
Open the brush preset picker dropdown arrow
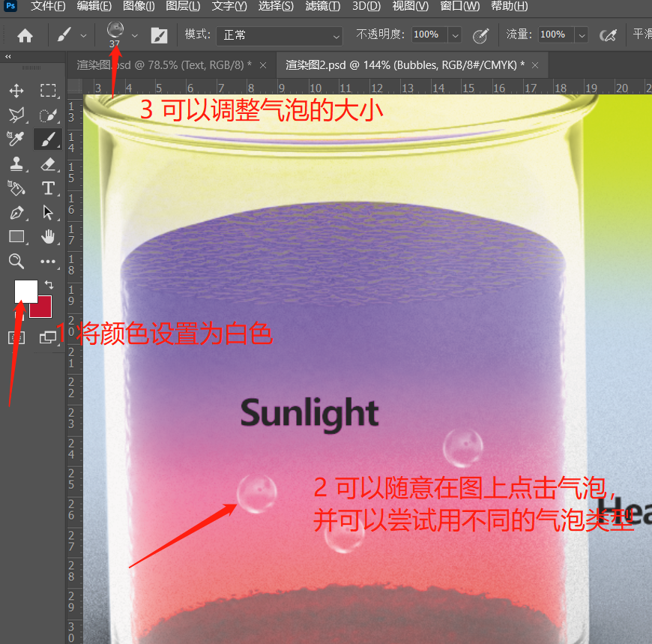click(x=134, y=36)
